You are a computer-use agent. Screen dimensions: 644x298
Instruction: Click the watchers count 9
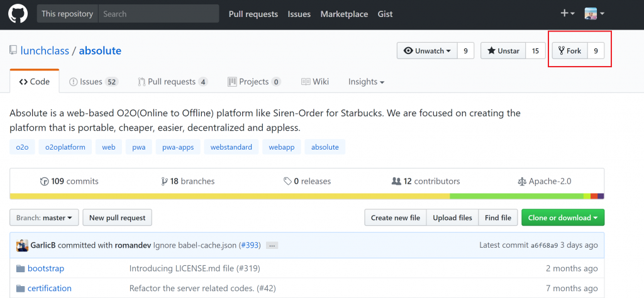tap(466, 51)
